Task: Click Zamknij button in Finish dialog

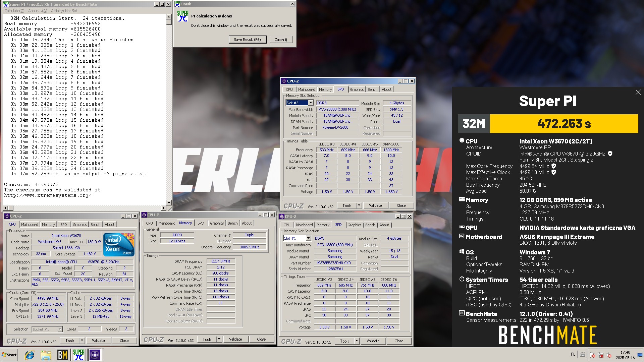Action: (x=281, y=40)
